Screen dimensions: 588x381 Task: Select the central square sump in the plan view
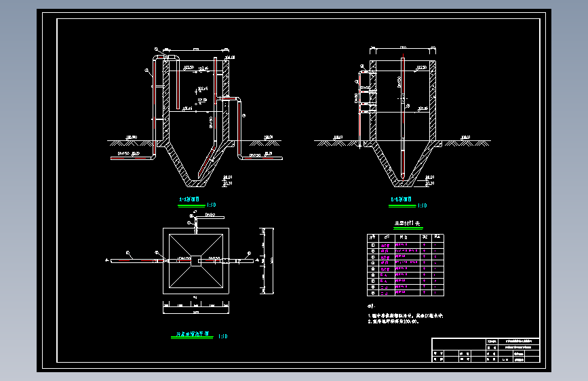click(196, 260)
